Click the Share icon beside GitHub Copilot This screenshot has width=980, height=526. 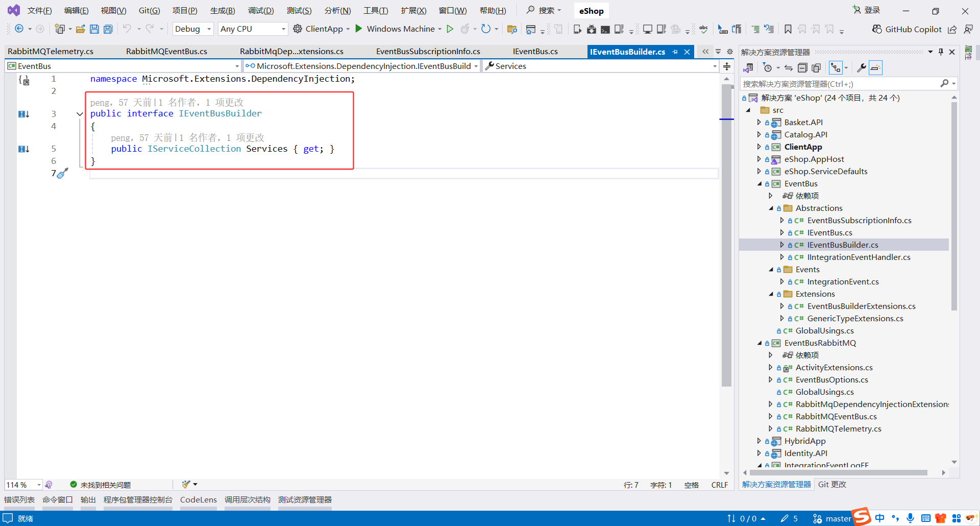pos(952,29)
